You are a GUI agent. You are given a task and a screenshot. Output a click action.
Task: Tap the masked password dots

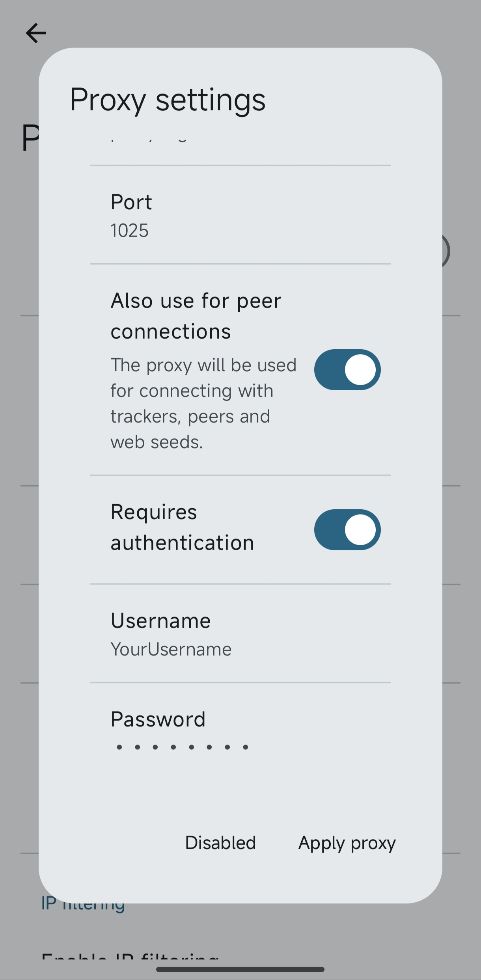tap(182, 747)
